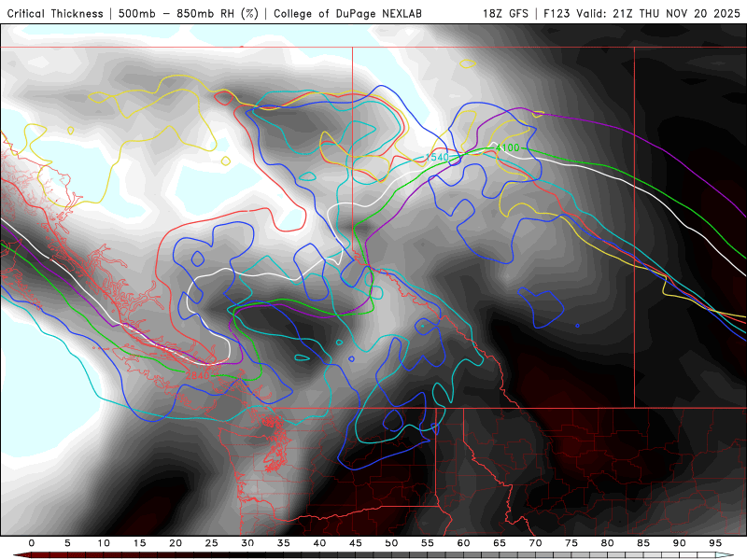Click the '65' colorbar scale value
This screenshot has width=747, height=560.
pos(499,543)
